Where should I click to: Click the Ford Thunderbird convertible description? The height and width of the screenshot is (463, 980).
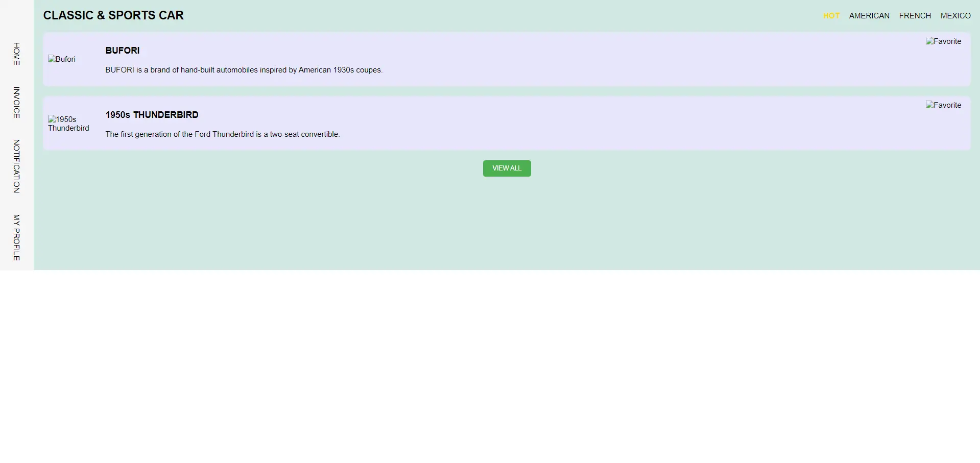(222, 134)
